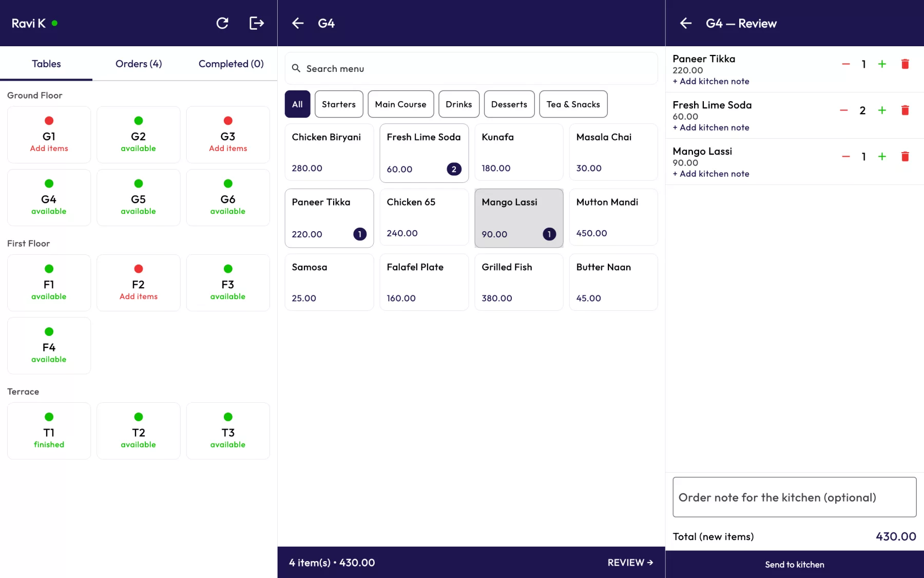Open REVIEW from the bottom bar
This screenshot has height=578, width=924.
click(630, 563)
